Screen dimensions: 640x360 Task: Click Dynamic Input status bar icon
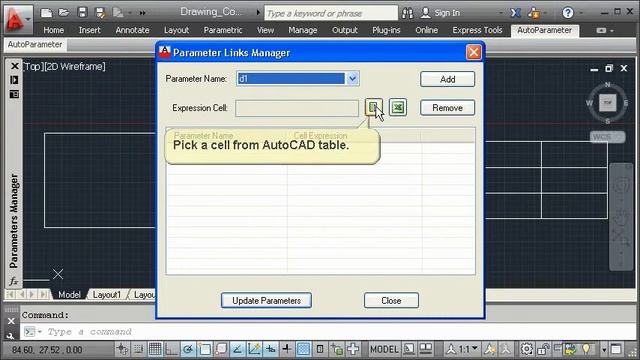click(x=271, y=349)
